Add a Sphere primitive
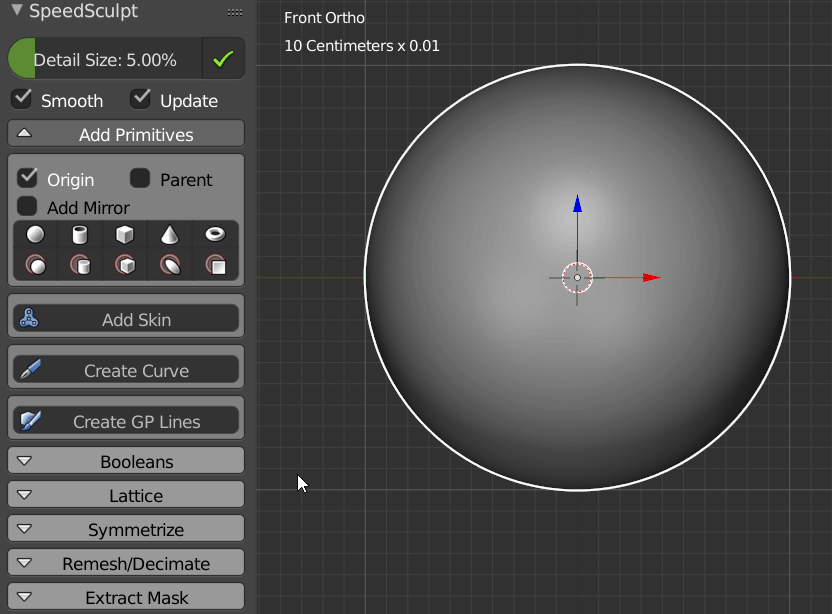This screenshot has width=832, height=614. [35, 234]
